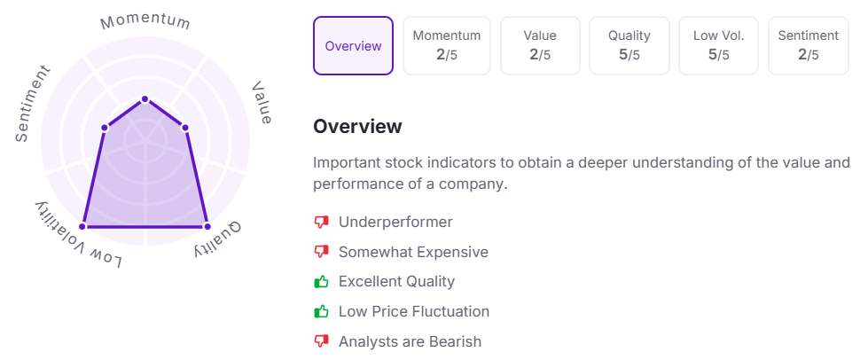Select the Sentiment 2/5 tab

[808, 46]
